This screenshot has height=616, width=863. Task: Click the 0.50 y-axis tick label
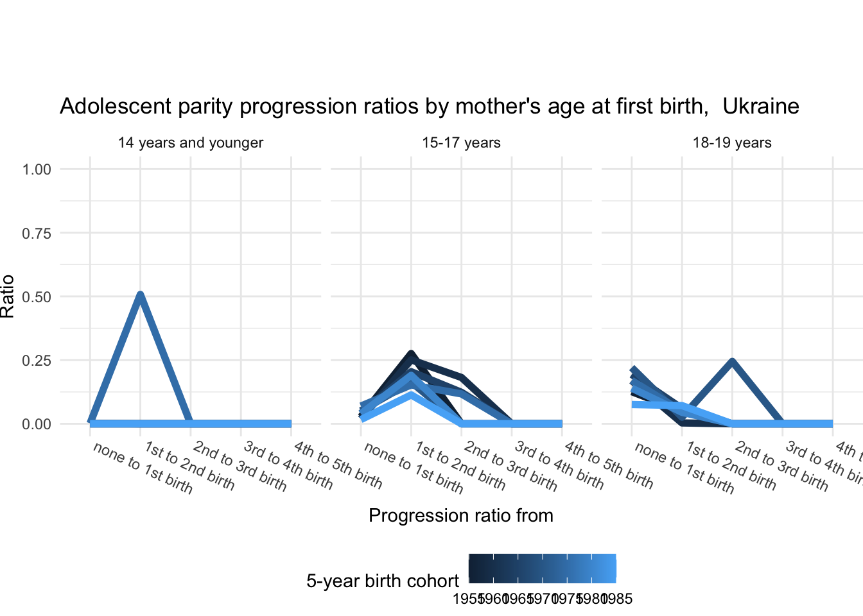[37, 296]
